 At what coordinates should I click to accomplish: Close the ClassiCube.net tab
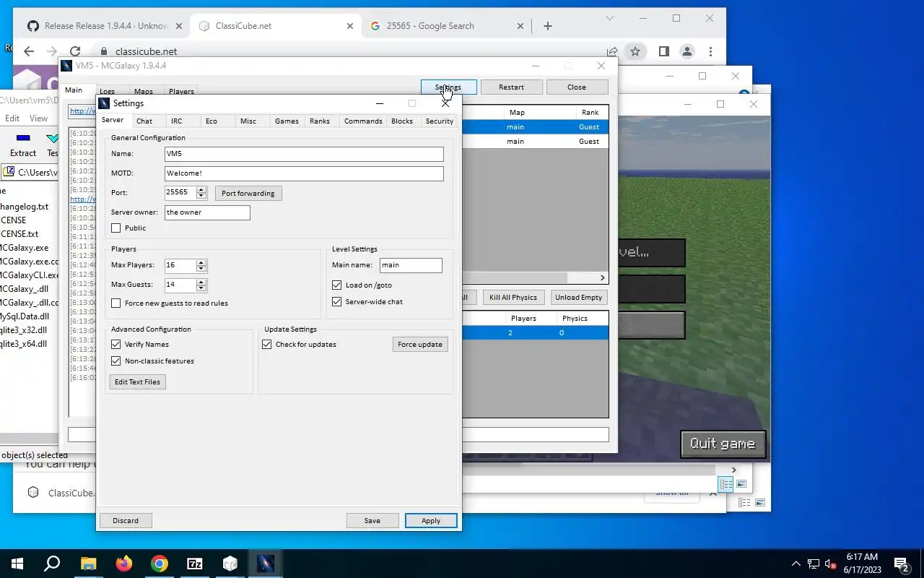point(350,26)
